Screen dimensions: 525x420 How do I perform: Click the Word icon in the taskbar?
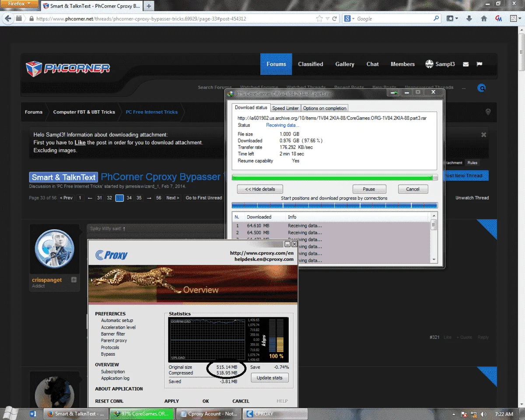pos(34,413)
